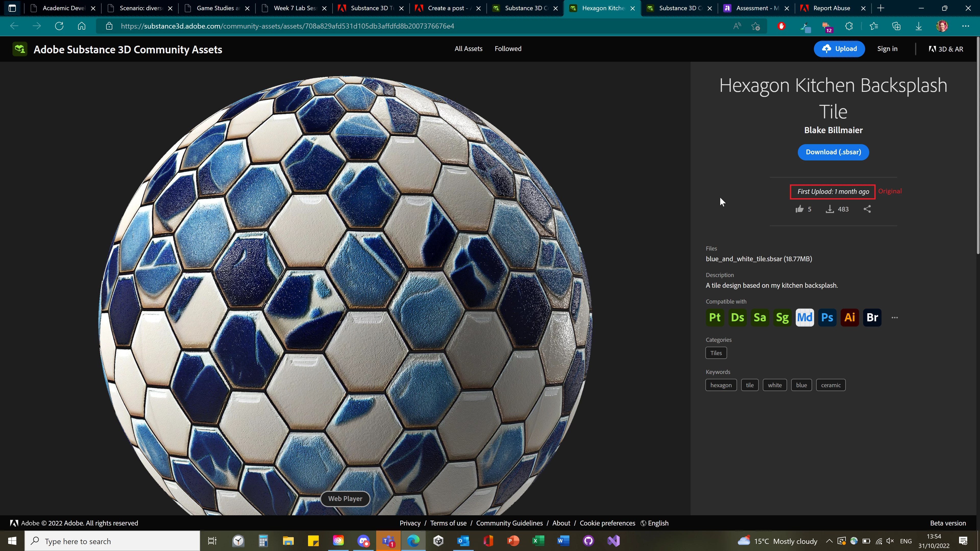980x551 pixels.
Task: Open Microsoft Teams from the taskbar
Action: tap(388, 541)
